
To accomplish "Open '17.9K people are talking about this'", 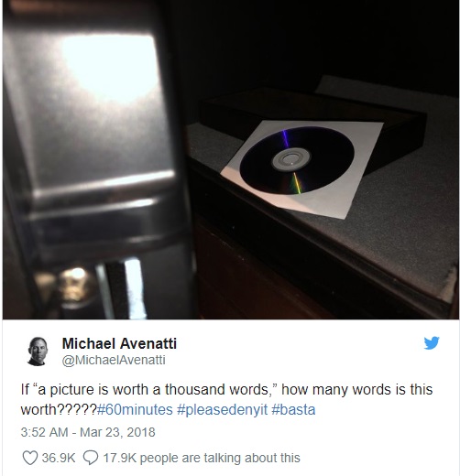I will tap(202, 458).
